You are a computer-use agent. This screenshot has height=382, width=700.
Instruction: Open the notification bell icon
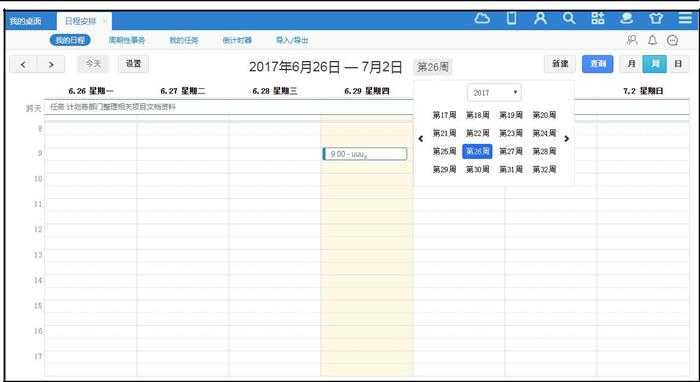coord(652,40)
